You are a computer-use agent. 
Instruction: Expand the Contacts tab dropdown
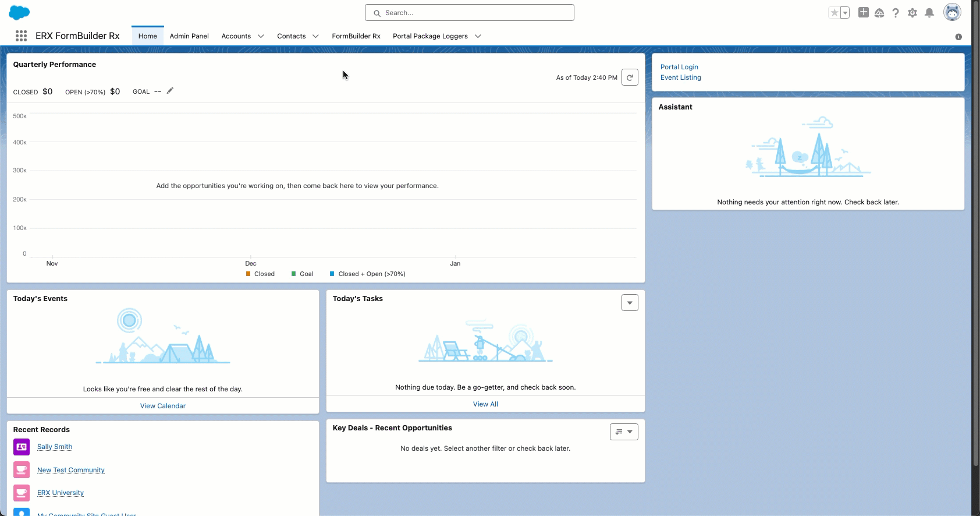315,36
